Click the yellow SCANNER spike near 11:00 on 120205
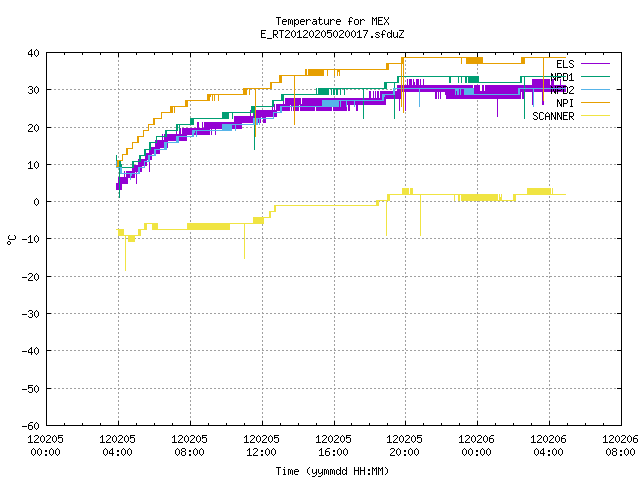640x480 pixels. [x=244, y=241]
